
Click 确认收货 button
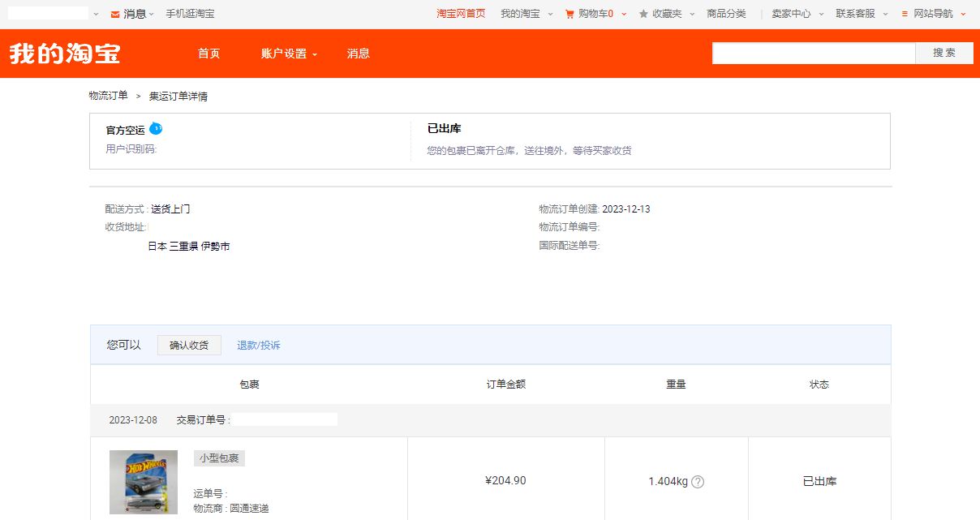coord(189,345)
